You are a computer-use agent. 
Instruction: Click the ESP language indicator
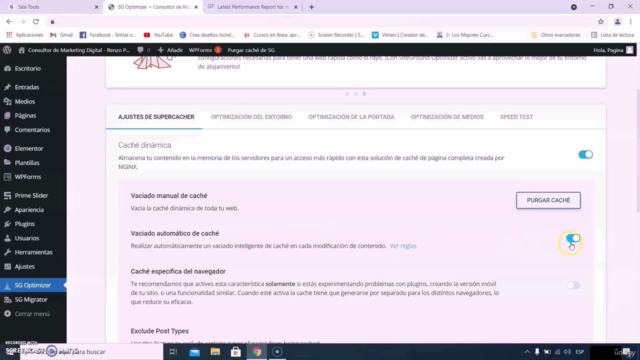(x=579, y=351)
